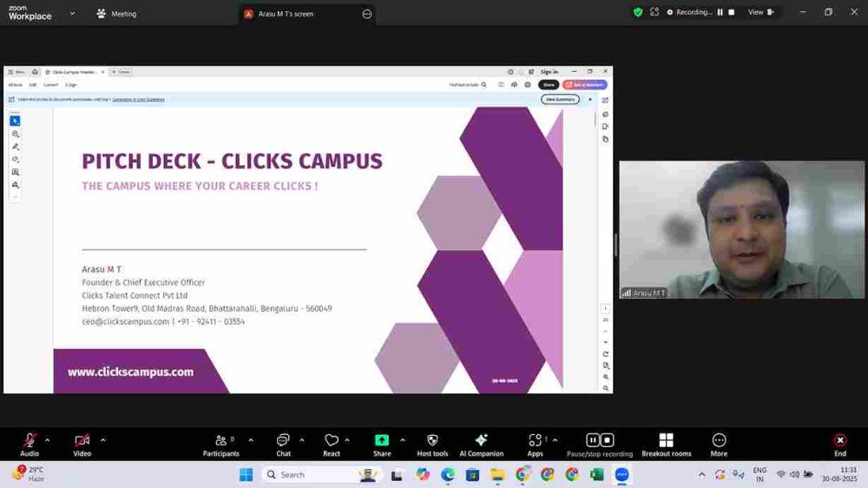
Task: Open the Zoom Workplace dropdown arrow
Action: point(72,14)
